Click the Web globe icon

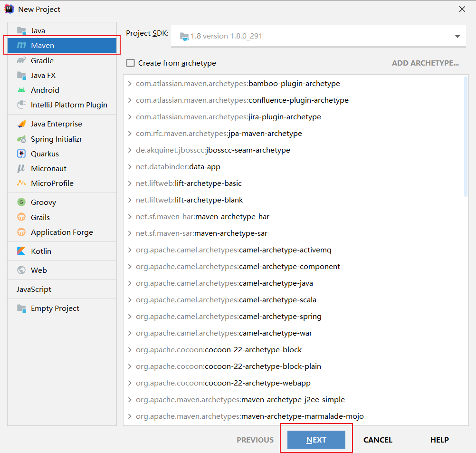point(21,270)
